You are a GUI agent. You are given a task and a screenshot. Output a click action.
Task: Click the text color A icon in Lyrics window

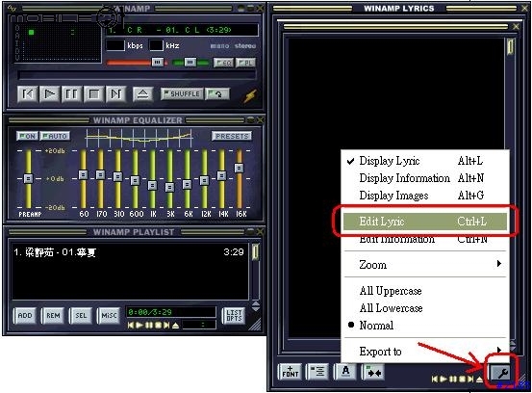click(x=345, y=372)
